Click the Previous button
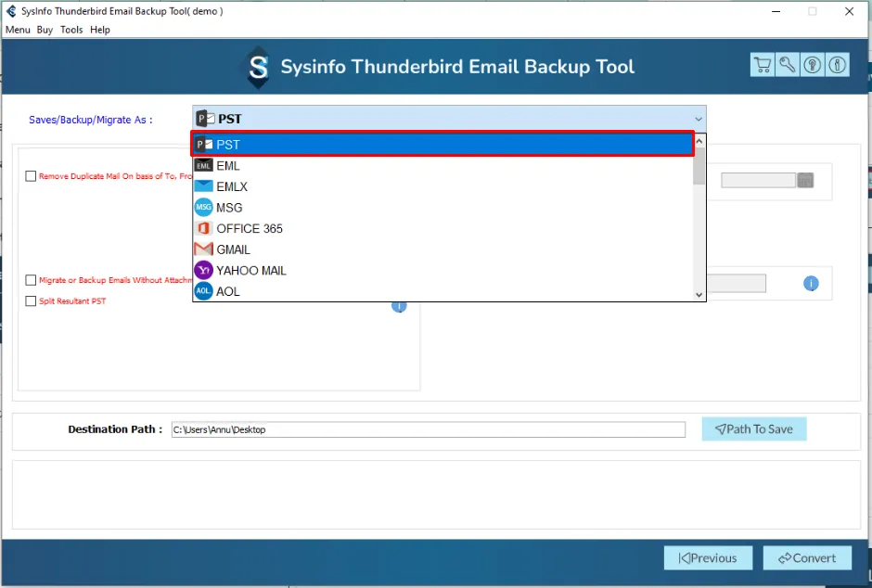The height and width of the screenshot is (588, 872). pos(708,558)
